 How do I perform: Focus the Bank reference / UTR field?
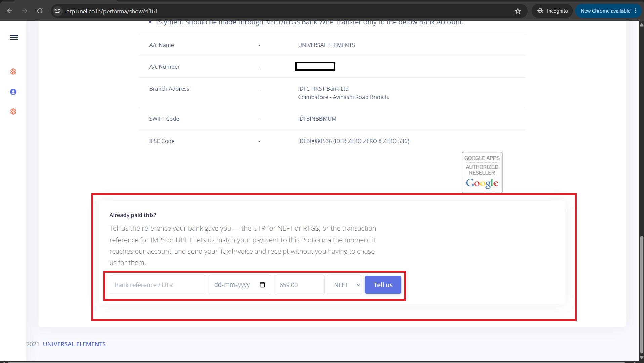click(x=158, y=285)
